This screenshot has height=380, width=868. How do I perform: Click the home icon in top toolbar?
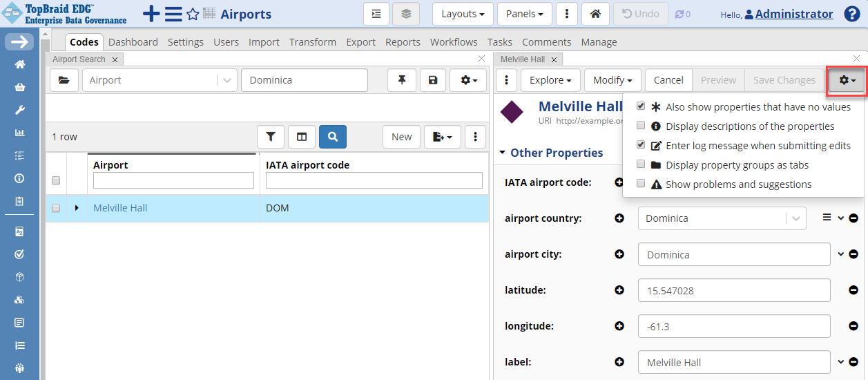[x=595, y=14]
